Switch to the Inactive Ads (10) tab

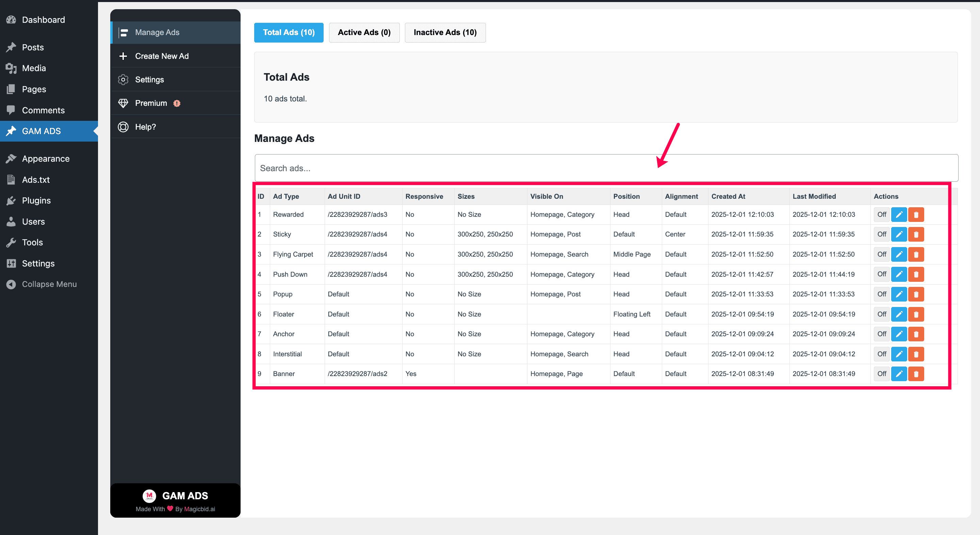tap(445, 32)
